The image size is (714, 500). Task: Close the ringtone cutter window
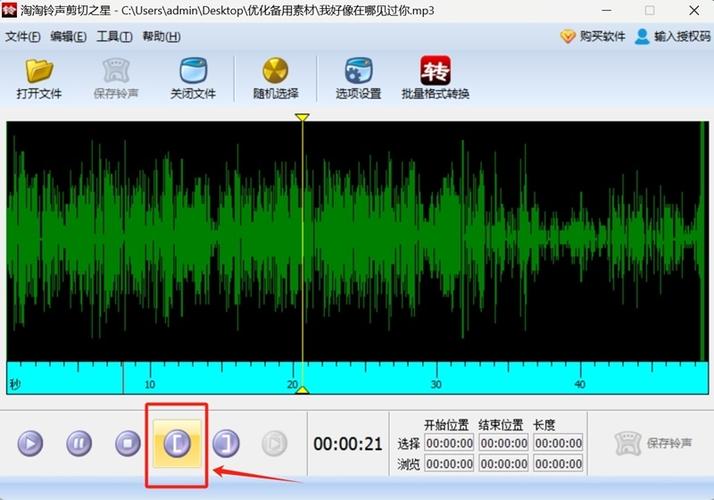pyautogui.click(x=694, y=10)
